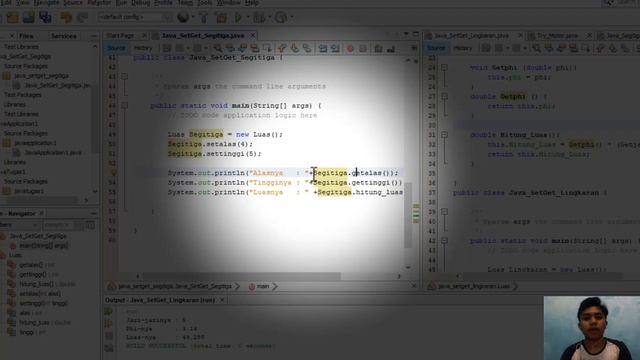The image size is (640, 360).
Task: Collapse the javadoc fold at line 43
Action: coord(124,77)
